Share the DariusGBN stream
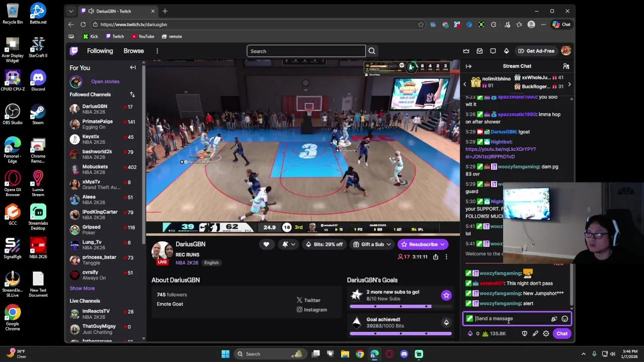Screen dimensions: 644x362 tap(436, 257)
